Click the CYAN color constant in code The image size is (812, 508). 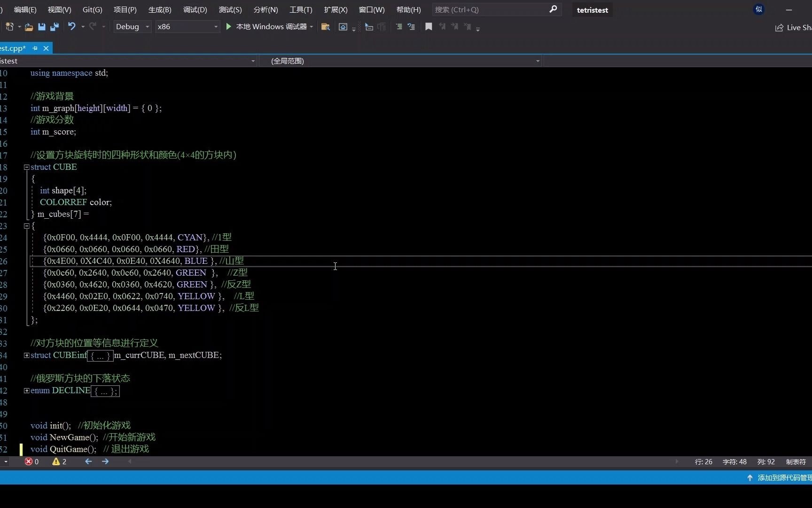pyautogui.click(x=190, y=238)
